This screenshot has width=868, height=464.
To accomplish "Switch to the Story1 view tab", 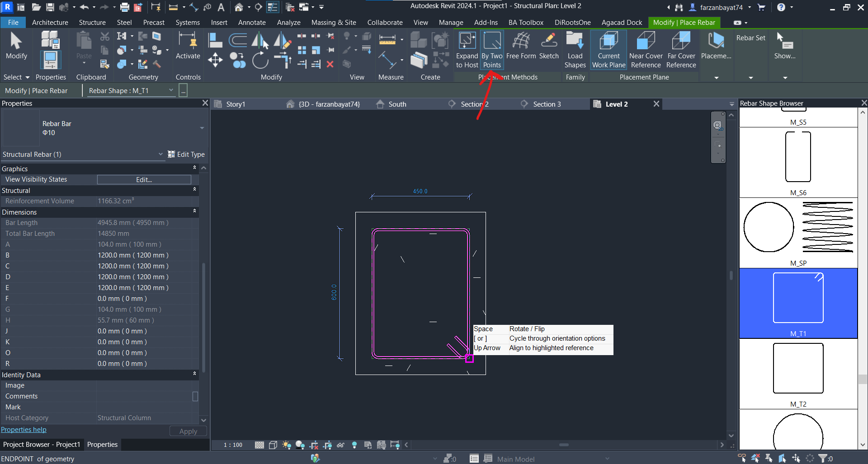I will click(x=236, y=104).
